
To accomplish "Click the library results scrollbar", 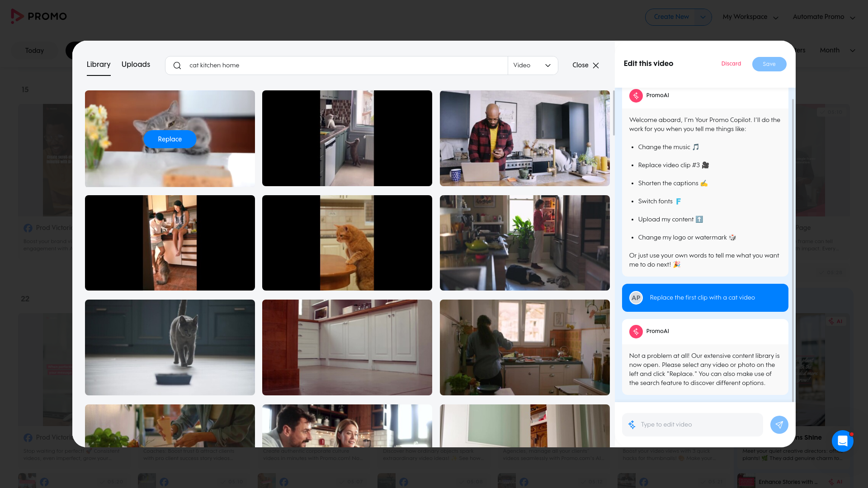I will 613,113.
